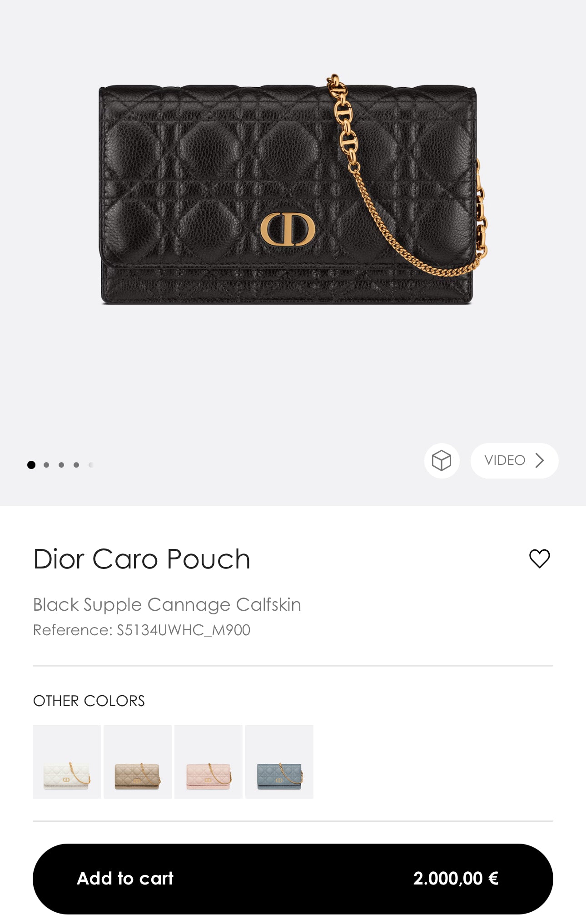Click the gold CD logo clasp
Image resolution: width=586 pixels, height=924 pixels.
[x=288, y=229]
